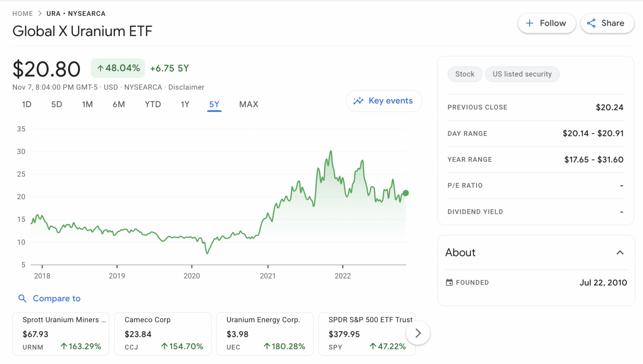Collapse the About section
The width and height of the screenshot is (643, 364).
(x=620, y=252)
